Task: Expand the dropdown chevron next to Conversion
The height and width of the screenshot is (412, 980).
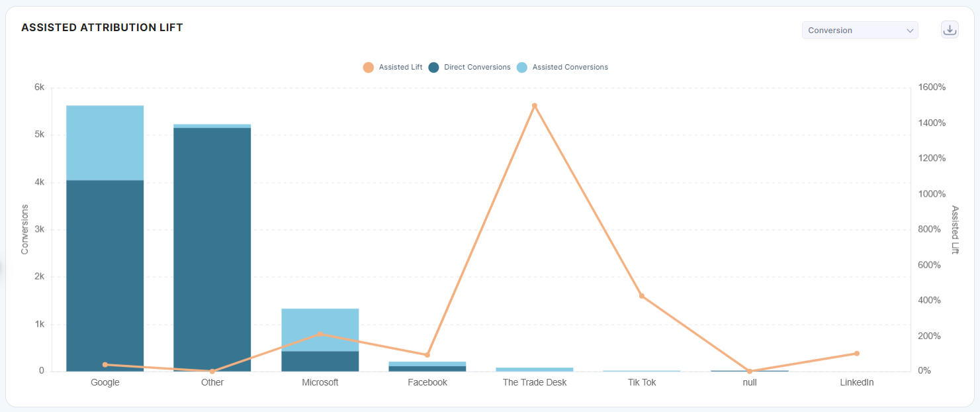Action: [x=910, y=30]
